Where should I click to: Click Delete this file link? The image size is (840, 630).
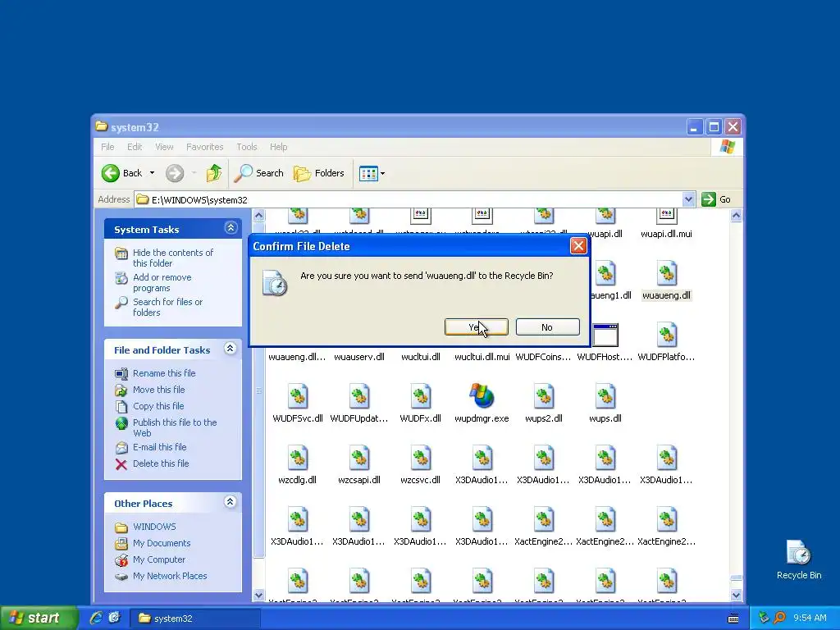[161, 463]
